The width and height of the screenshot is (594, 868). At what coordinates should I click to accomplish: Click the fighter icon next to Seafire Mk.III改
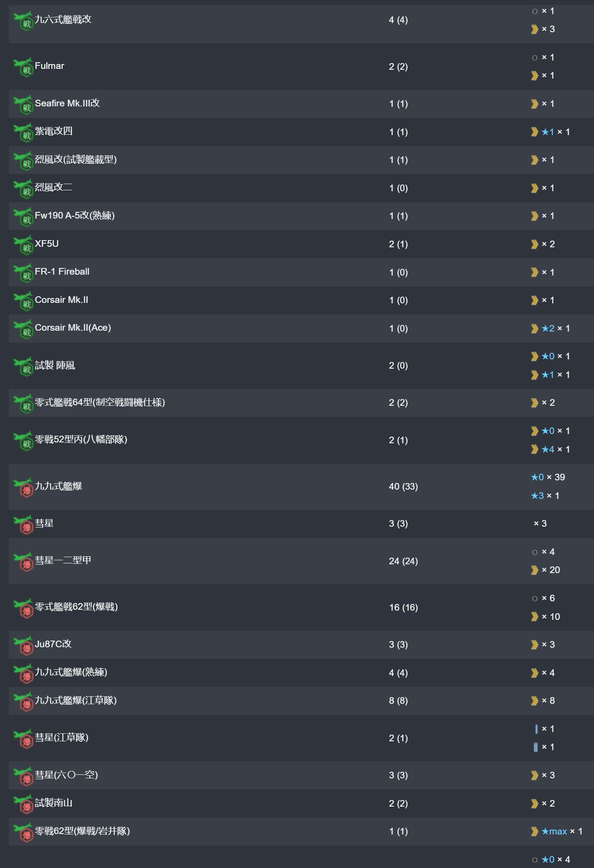[x=23, y=104]
